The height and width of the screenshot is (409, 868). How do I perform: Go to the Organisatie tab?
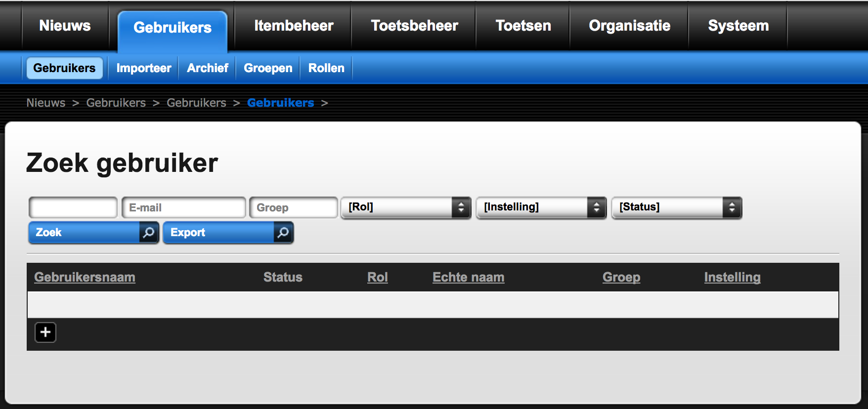tap(629, 26)
